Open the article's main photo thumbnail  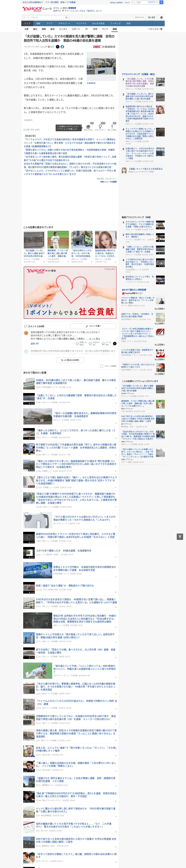tap(101, 66)
